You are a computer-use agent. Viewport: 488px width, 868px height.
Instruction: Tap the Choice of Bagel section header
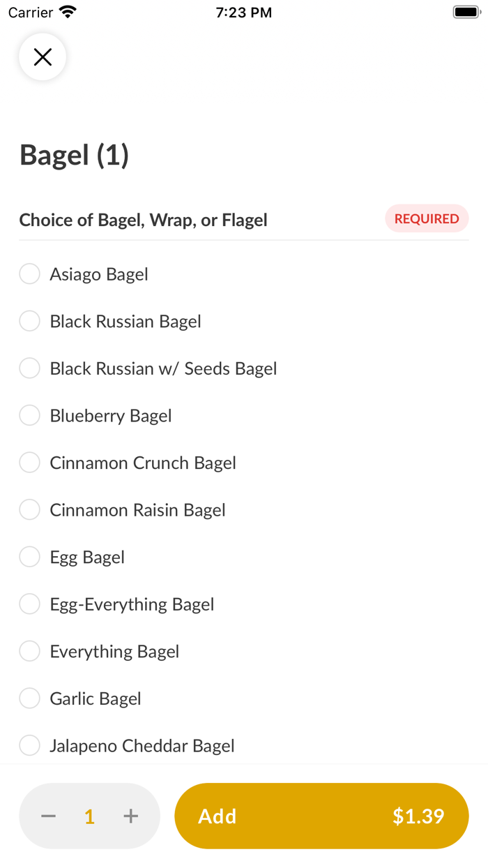pyautogui.click(x=143, y=219)
